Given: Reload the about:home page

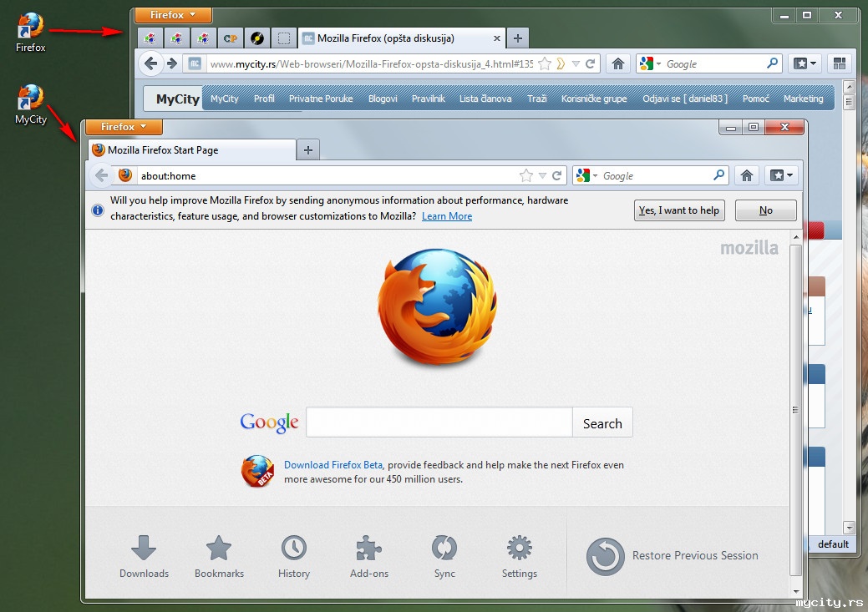Looking at the screenshot, I should click(557, 175).
